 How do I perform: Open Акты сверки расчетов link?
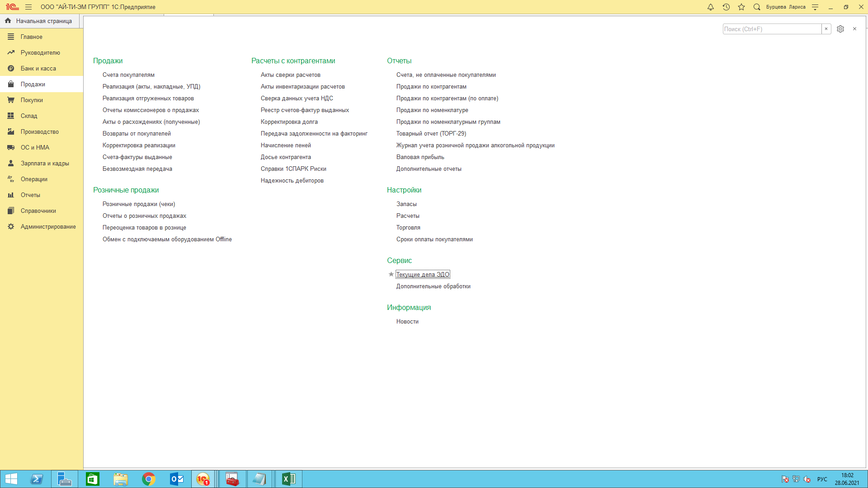[290, 75]
